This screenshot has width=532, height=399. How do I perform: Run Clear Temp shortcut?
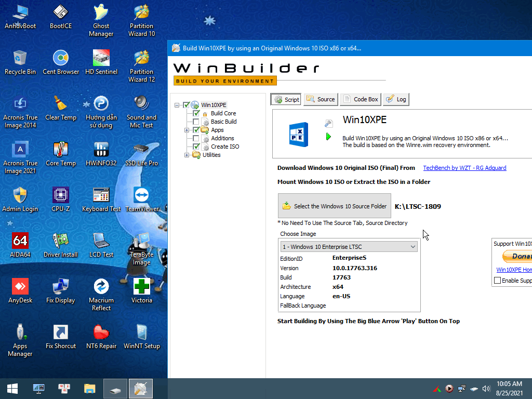[60, 108]
